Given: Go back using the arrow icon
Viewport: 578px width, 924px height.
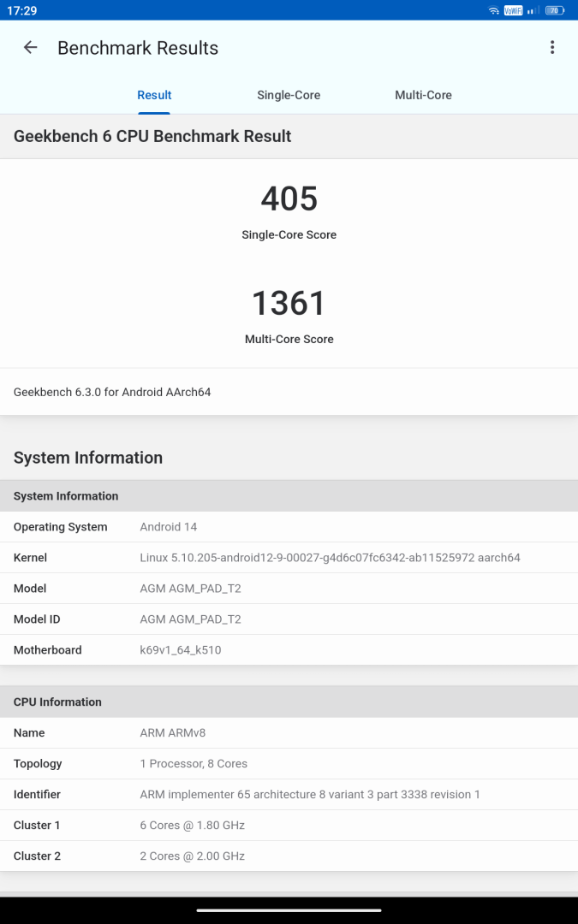Looking at the screenshot, I should pos(30,48).
